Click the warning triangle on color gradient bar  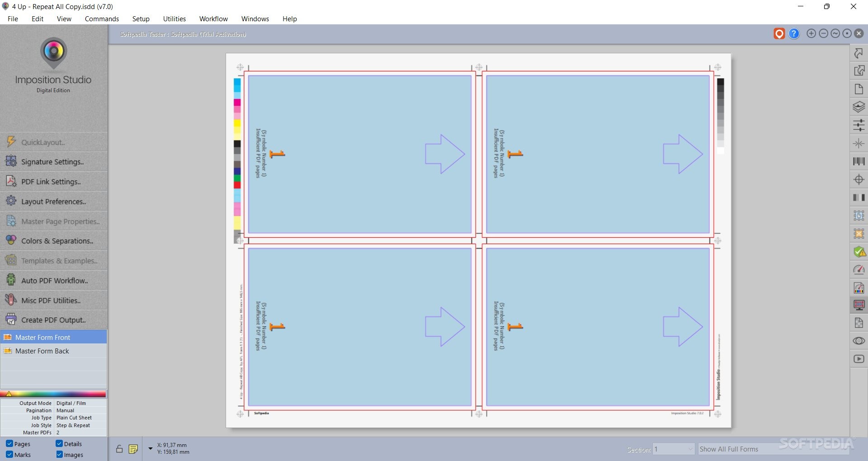[9, 394]
